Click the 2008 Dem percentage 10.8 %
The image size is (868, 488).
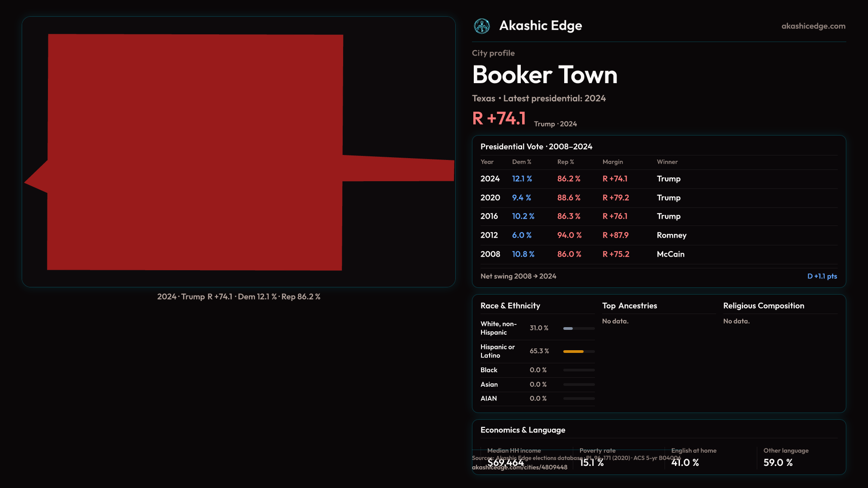pyautogui.click(x=523, y=254)
